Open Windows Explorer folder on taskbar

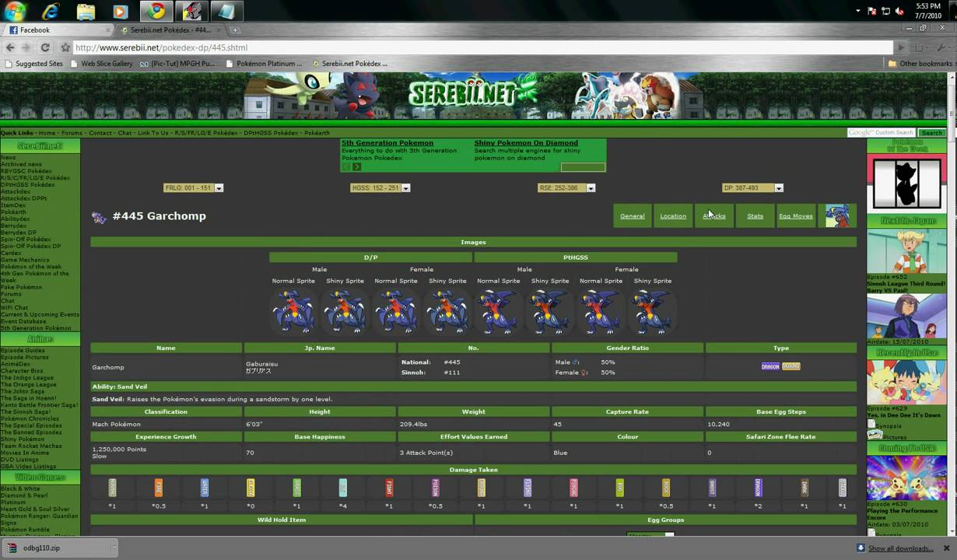[x=86, y=12]
